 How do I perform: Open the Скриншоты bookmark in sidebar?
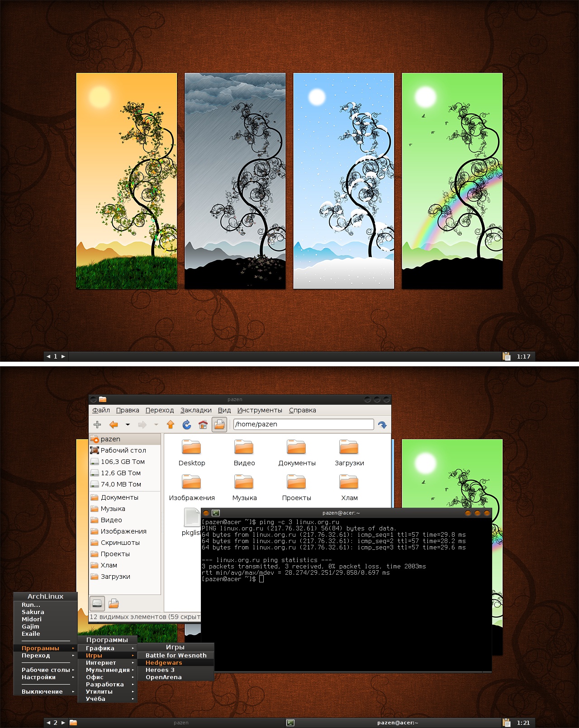coord(120,543)
